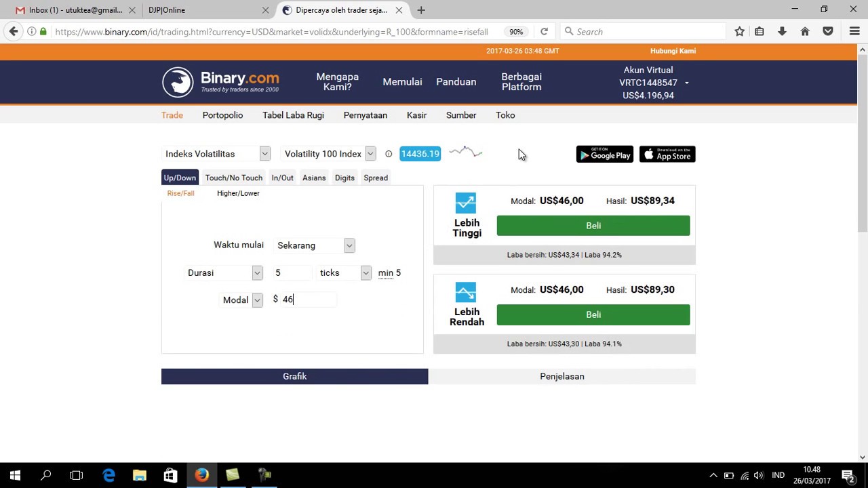Click the green secure padlock icon
This screenshot has height=488, width=868.
click(43, 31)
